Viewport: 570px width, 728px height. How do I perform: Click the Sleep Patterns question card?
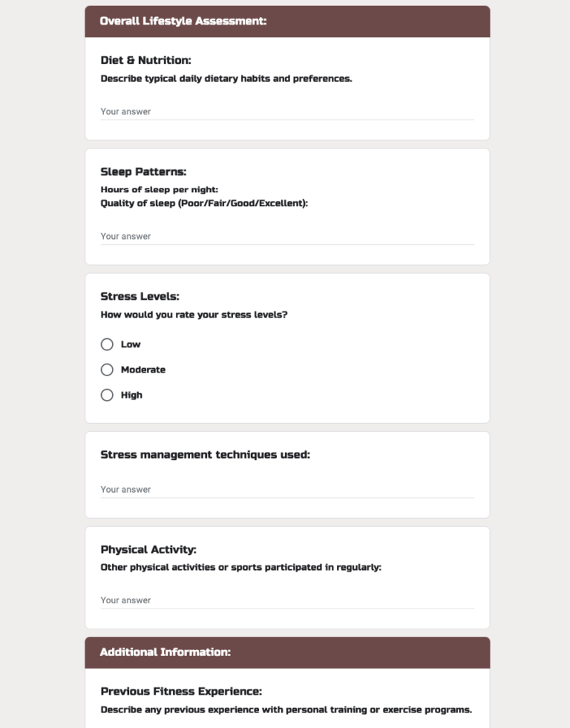pyautogui.click(x=288, y=206)
